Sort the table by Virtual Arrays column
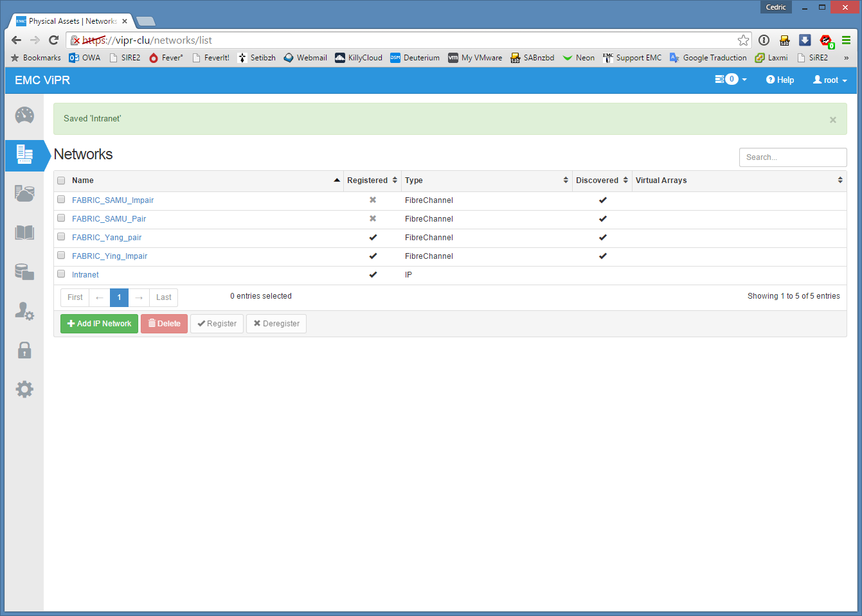 738,180
